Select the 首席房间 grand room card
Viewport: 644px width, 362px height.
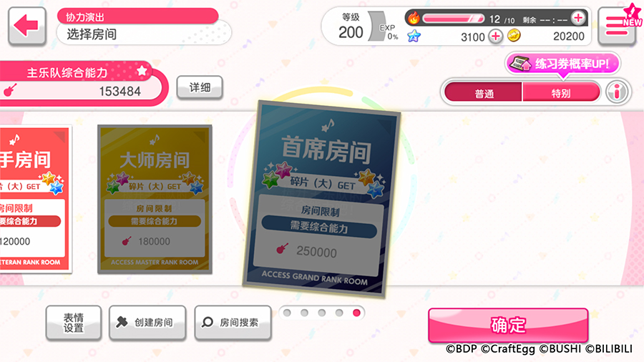[x=321, y=198]
